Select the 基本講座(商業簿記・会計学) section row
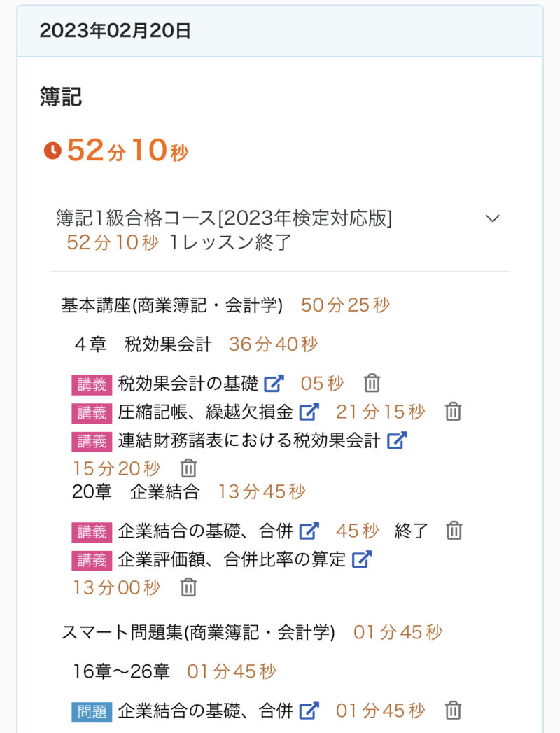The image size is (560, 733). point(172,305)
